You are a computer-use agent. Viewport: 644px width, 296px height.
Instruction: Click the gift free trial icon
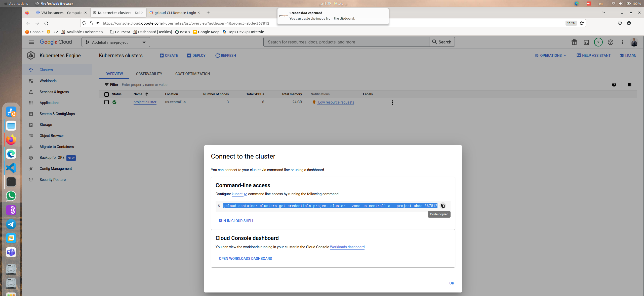coord(574,42)
